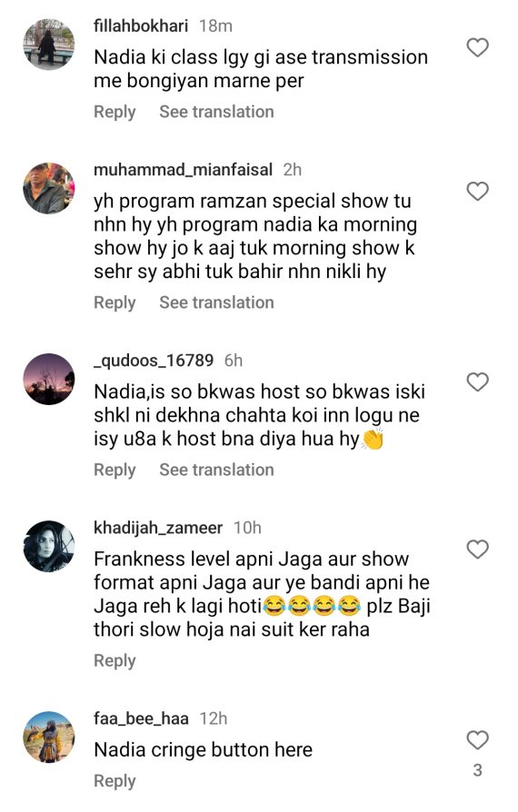
Task: Like _qudoos_16789's comment using heart icon
Action: tap(478, 382)
